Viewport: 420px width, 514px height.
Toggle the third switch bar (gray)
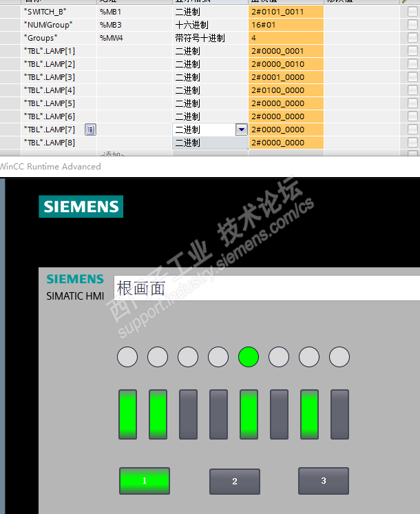pos(189,414)
